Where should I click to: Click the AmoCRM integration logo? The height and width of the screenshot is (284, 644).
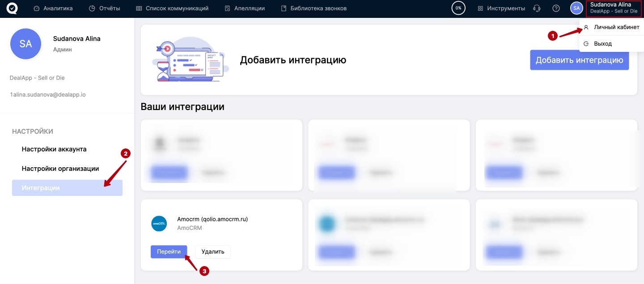[x=159, y=223]
